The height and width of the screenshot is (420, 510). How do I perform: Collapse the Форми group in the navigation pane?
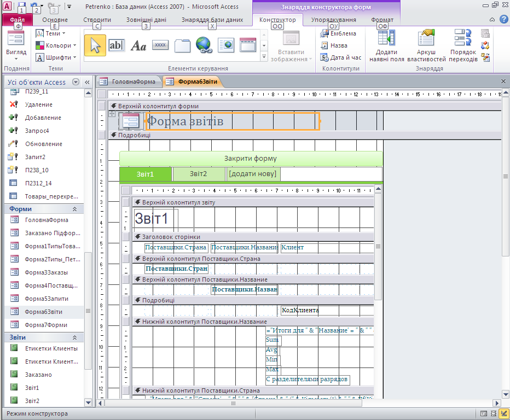74,209
